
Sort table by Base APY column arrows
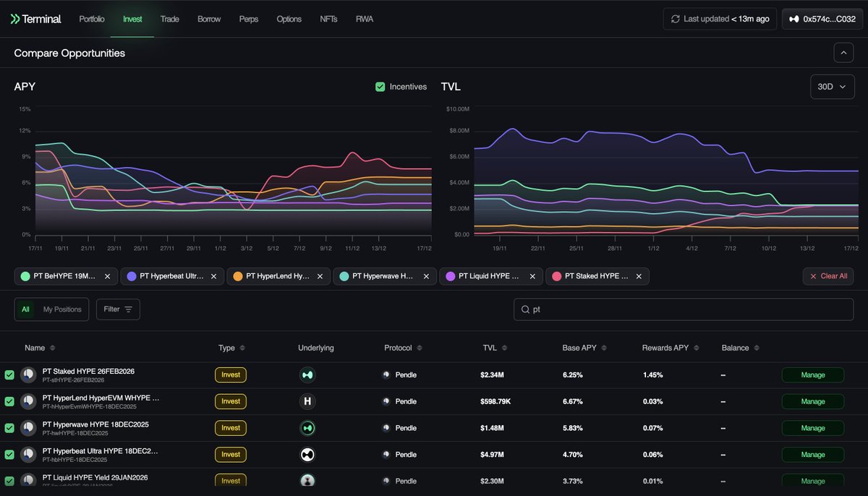coord(604,349)
